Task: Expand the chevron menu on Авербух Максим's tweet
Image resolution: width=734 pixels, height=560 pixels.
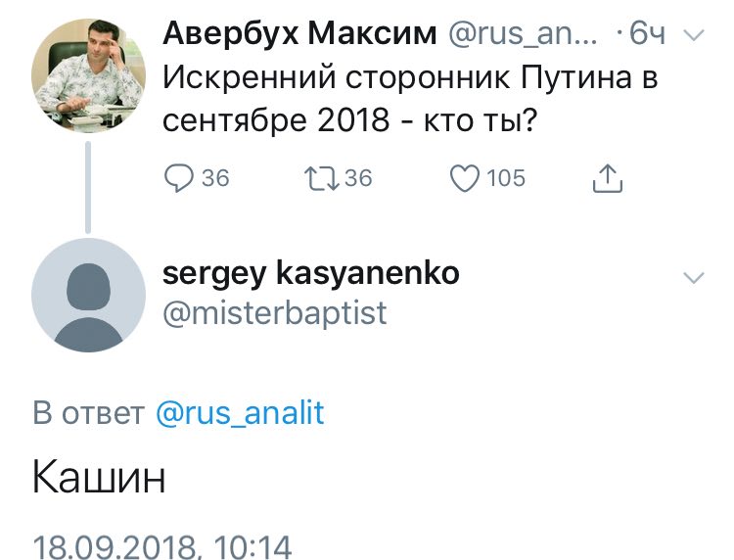Action: point(693,35)
